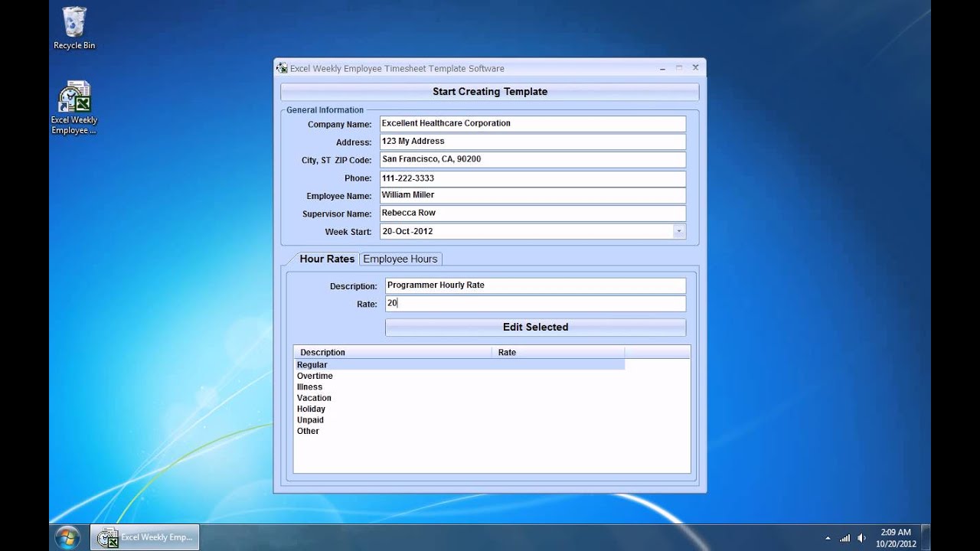The image size is (980, 551).
Task: Select the Hour Rates tab
Action: (327, 259)
